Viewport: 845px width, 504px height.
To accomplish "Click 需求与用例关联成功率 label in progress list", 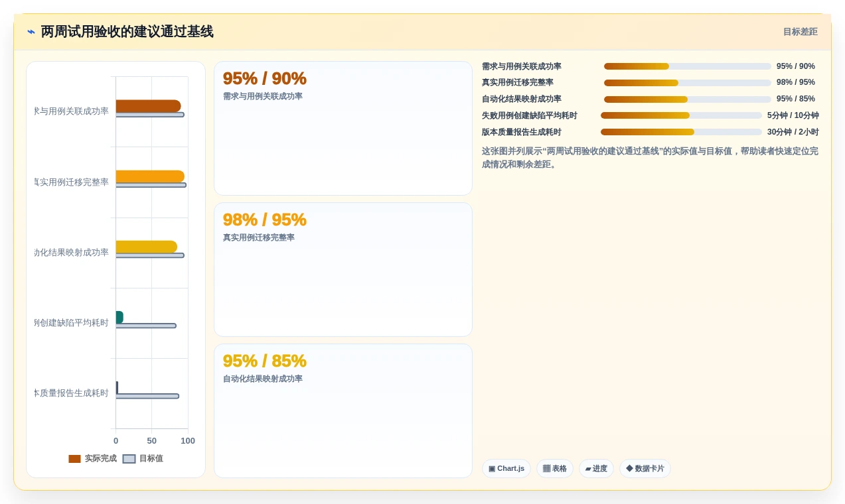I will 522,66.
